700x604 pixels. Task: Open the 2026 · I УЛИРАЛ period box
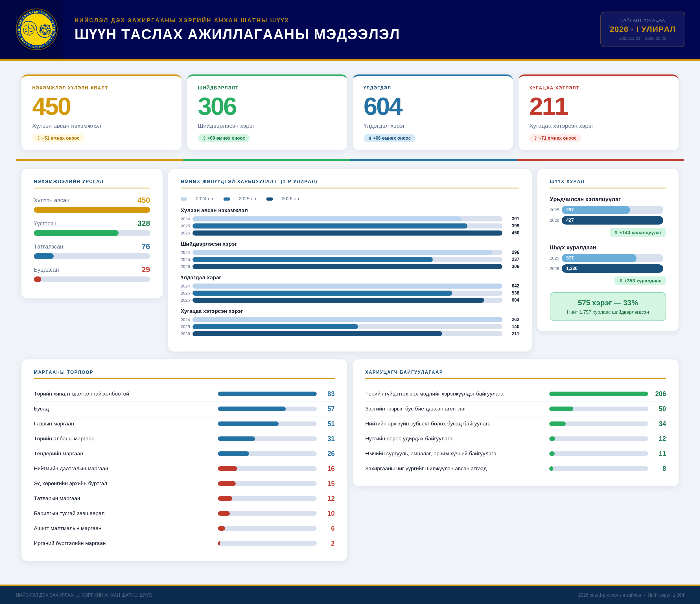642,29
